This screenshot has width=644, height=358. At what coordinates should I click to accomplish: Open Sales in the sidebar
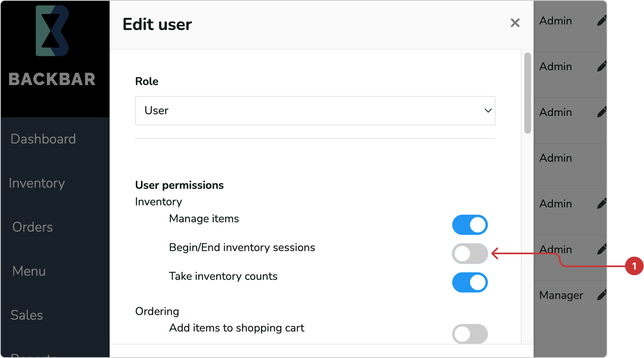(27, 315)
